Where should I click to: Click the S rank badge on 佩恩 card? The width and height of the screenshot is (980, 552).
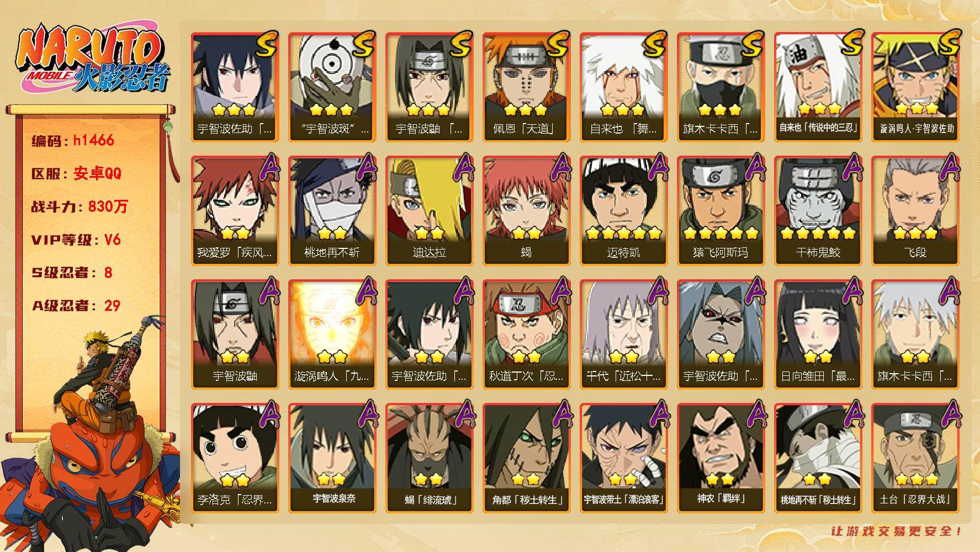coord(556,44)
